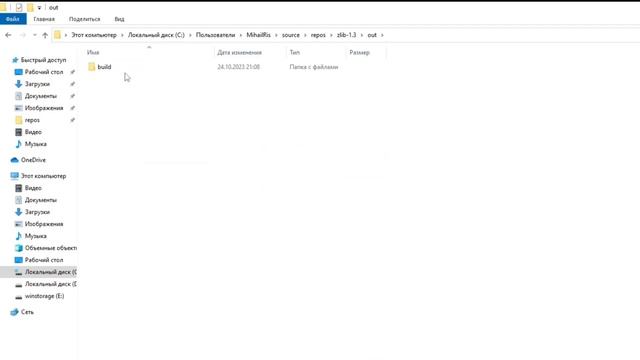This screenshot has width=640, height=360.
Task: Click Этот компьютер in address bar
Action: [x=94, y=35]
